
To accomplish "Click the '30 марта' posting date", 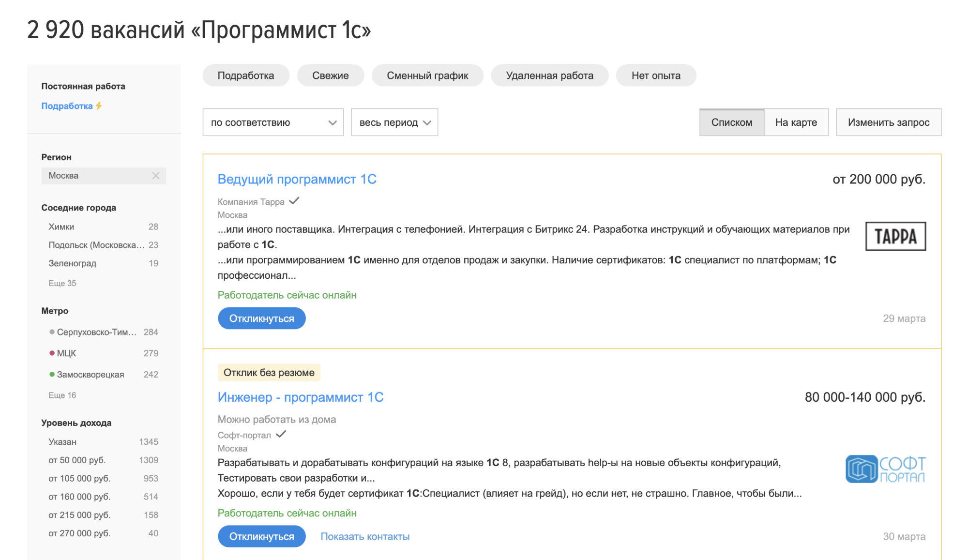I will [904, 536].
